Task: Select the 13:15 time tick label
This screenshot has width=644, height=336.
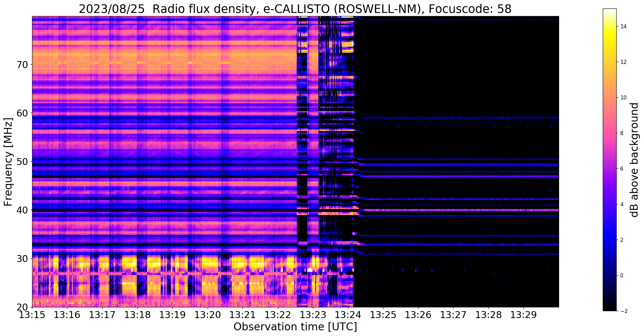Action: (x=32, y=315)
